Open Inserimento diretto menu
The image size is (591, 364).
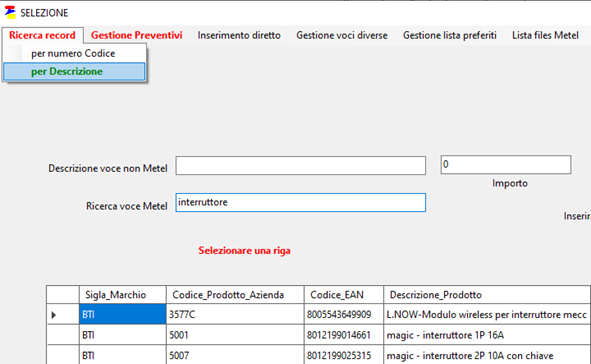[x=239, y=35]
